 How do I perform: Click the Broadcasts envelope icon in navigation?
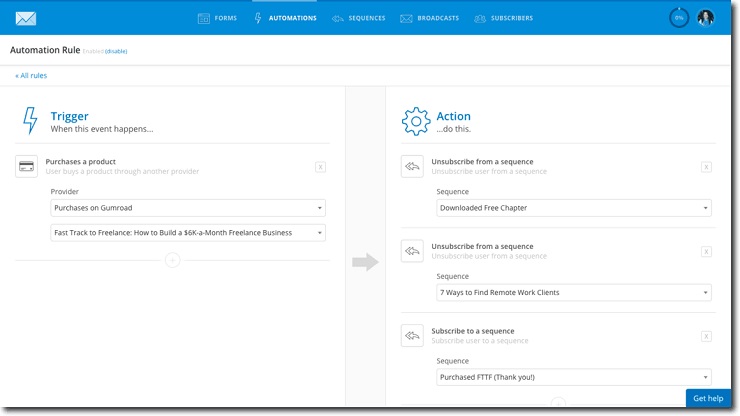[406, 19]
